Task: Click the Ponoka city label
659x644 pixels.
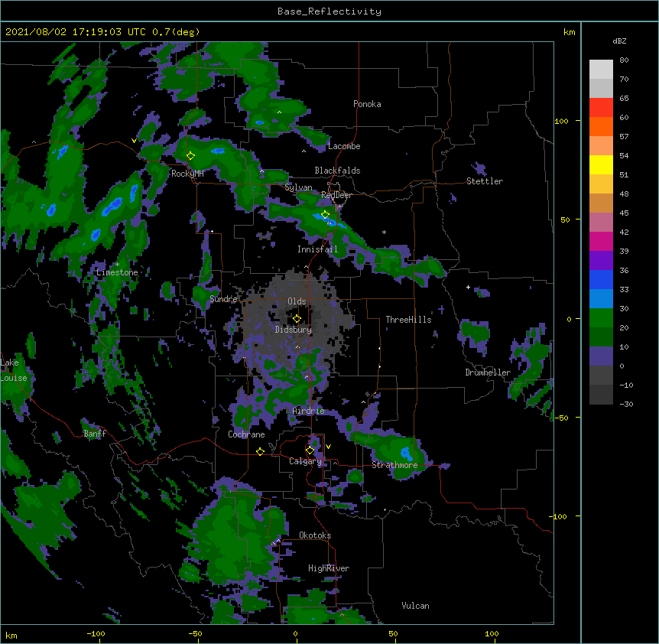Action: click(367, 104)
